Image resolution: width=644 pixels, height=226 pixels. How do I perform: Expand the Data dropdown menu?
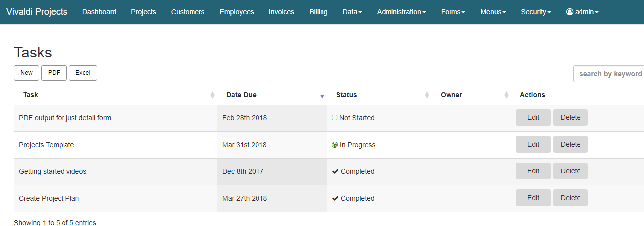point(352,12)
